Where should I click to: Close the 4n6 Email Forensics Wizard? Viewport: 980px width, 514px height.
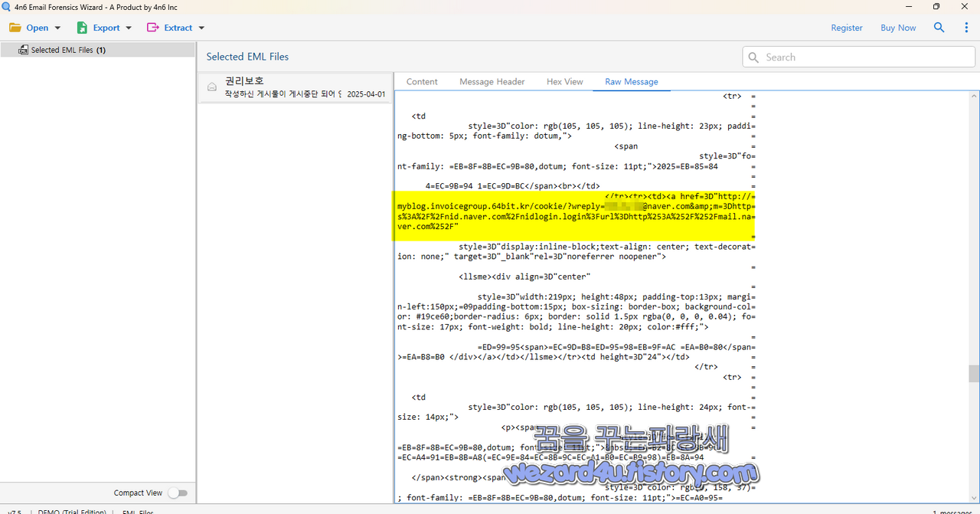pos(964,7)
